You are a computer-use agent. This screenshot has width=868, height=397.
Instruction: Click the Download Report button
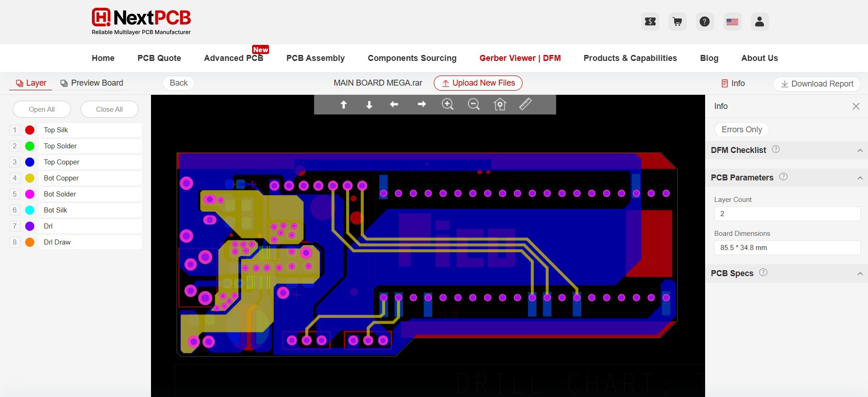click(816, 84)
